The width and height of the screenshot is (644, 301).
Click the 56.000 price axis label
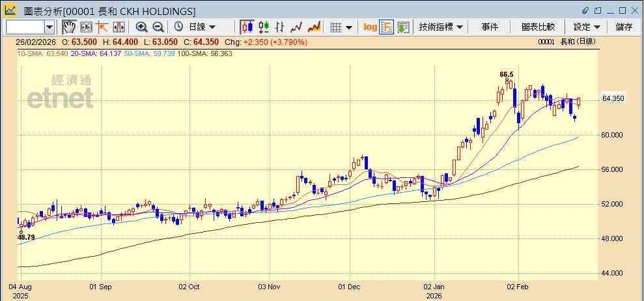(613, 169)
